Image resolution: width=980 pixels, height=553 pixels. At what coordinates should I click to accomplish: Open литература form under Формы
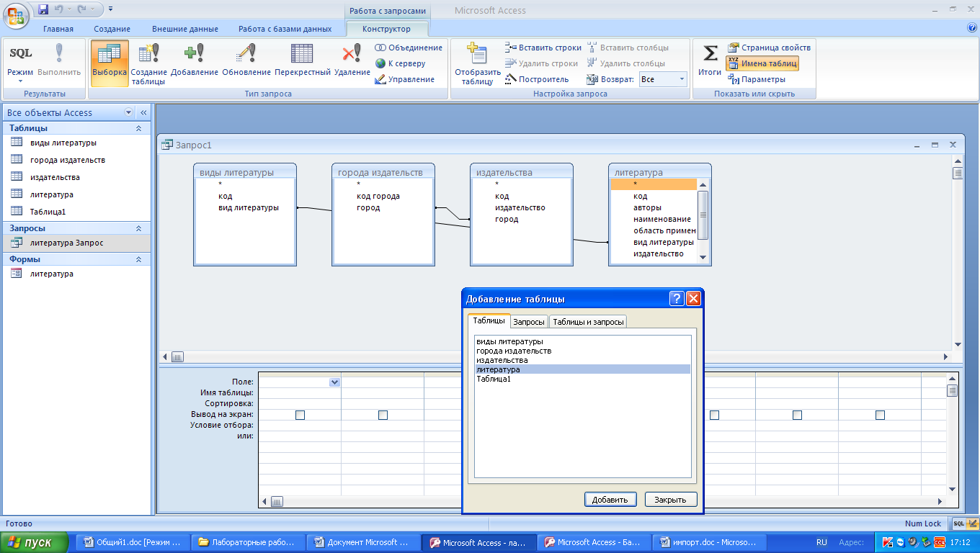76,274
